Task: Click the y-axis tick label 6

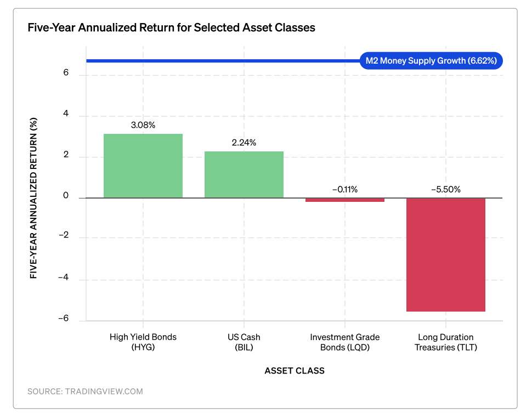Action: pos(66,72)
